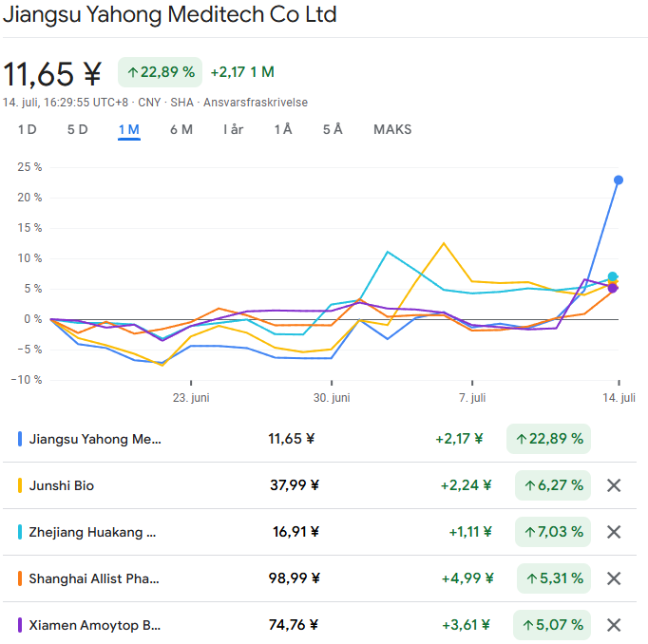The image size is (648, 644).
Task: Click the cyan endpoint dot on chart
Action: coord(613,276)
